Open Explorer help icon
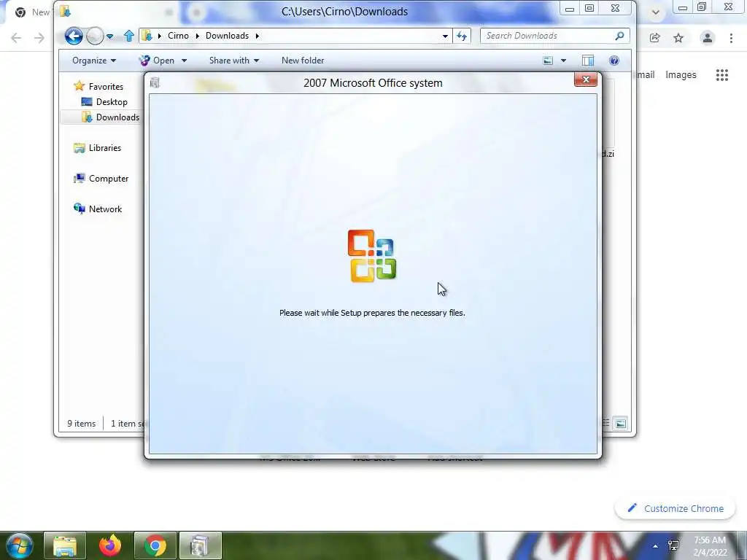The height and width of the screenshot is (560, 747). (614, 61)
